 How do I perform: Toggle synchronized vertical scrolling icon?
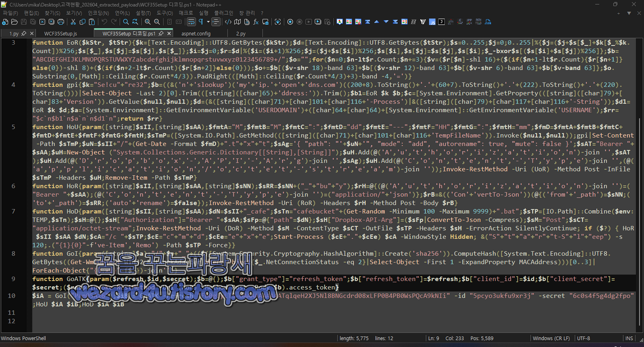coord(170,22)
